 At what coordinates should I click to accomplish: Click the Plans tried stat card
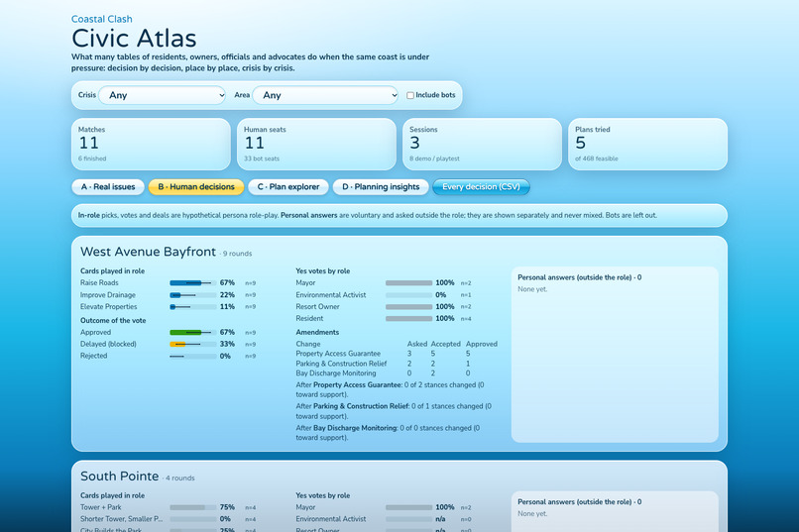(647, 144)
